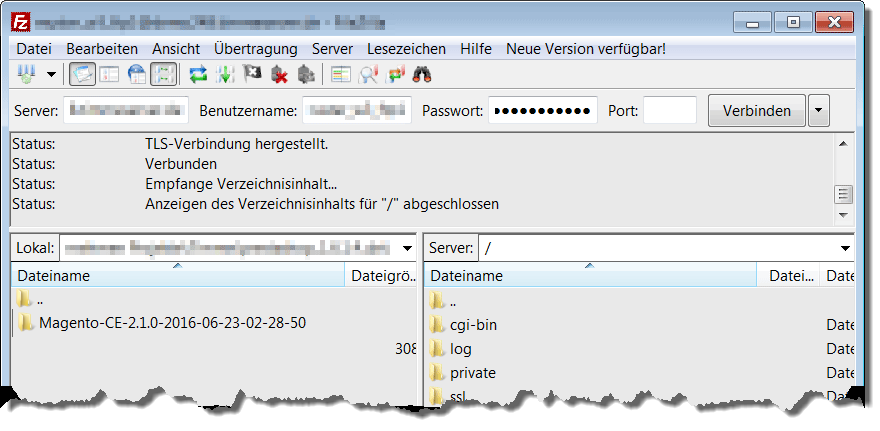Click the Port input field

[670, 110]
